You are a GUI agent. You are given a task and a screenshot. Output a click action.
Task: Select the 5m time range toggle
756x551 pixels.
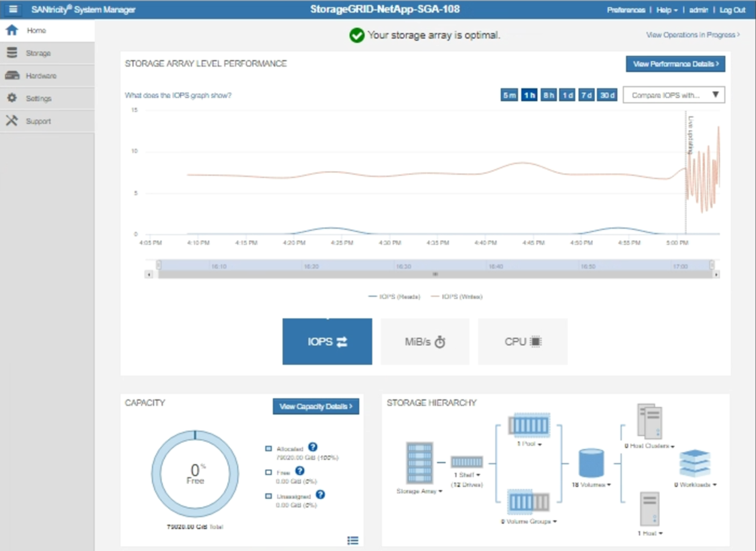point(509,95)
